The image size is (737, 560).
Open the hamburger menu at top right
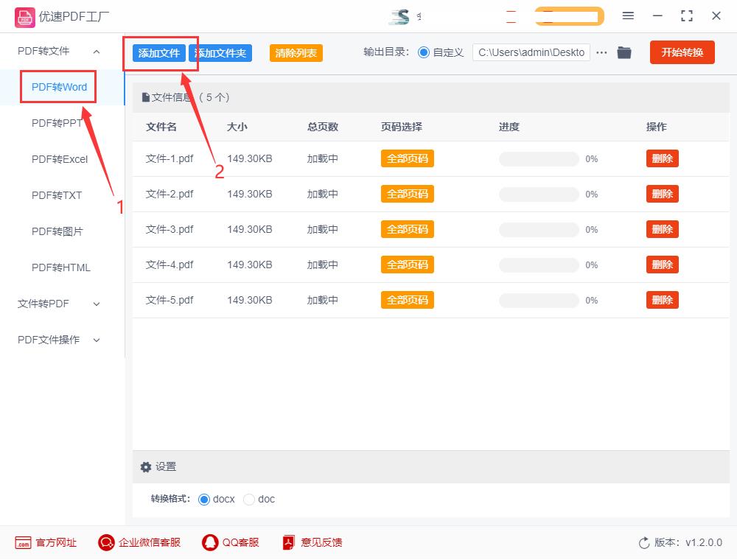[x=629, y=15]
